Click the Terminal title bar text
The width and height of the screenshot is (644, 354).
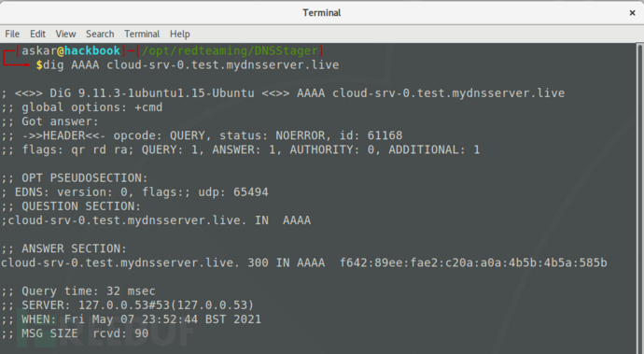pos(322,13)
